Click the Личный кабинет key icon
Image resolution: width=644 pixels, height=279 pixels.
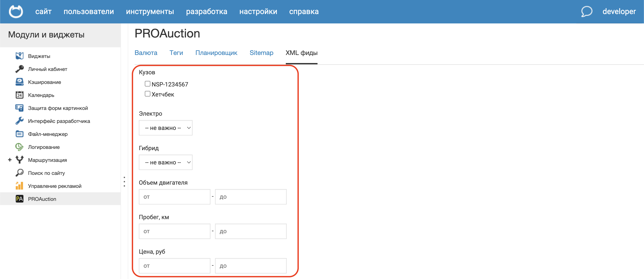point(20,69)
